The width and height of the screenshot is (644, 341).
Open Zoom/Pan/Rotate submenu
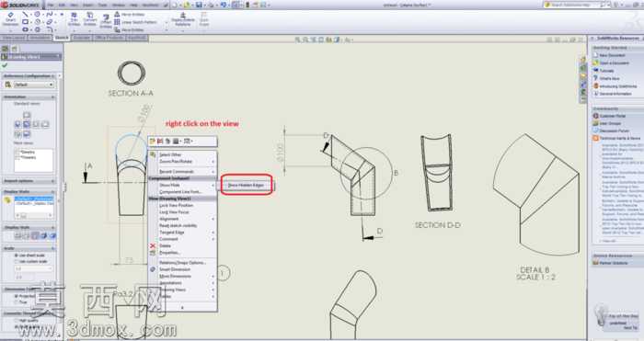click(x=182, y=161)
